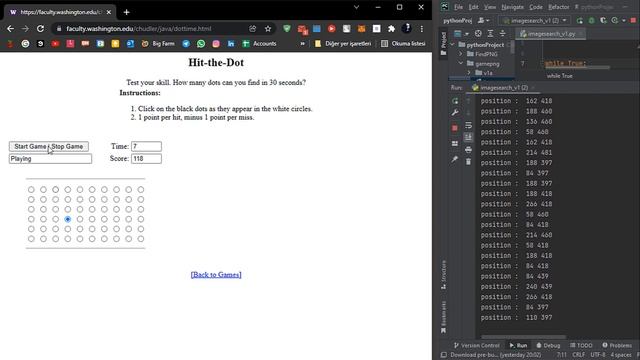Screen dimensions: 640x360
Task: Open the Big Farm bookmark
Action: (x=158, y=44)
